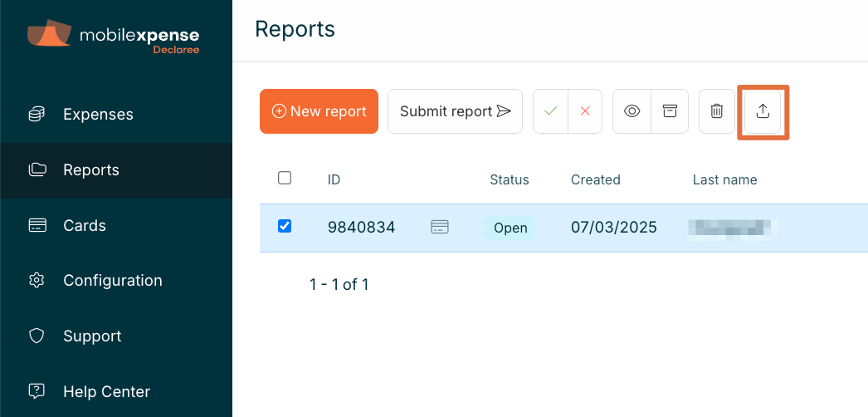
Task: Click the Open status badge
Action: pyautogui.click(x=510, y=228)
